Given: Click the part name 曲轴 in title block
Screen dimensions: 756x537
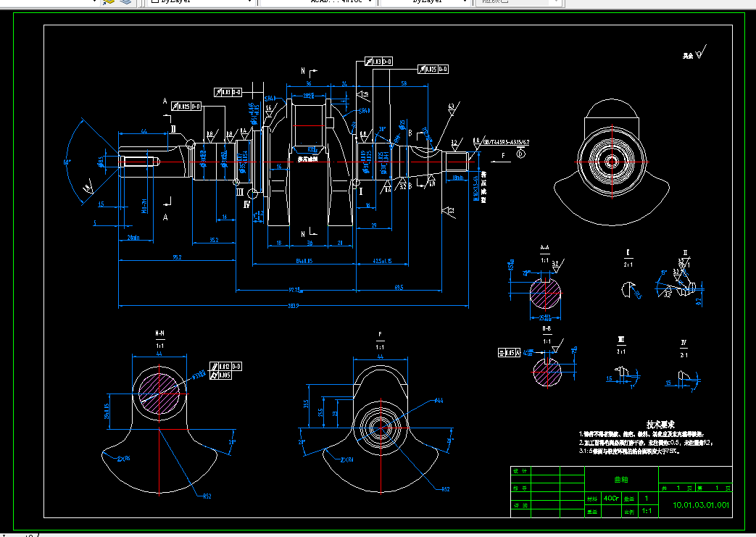Looking at the screenshot, I should [x=621, y=480].
